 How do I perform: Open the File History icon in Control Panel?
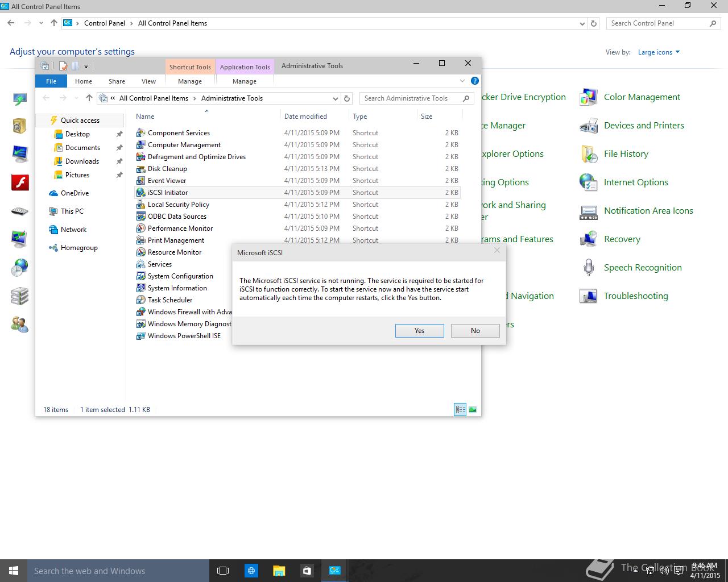click(x=589, y=154)
